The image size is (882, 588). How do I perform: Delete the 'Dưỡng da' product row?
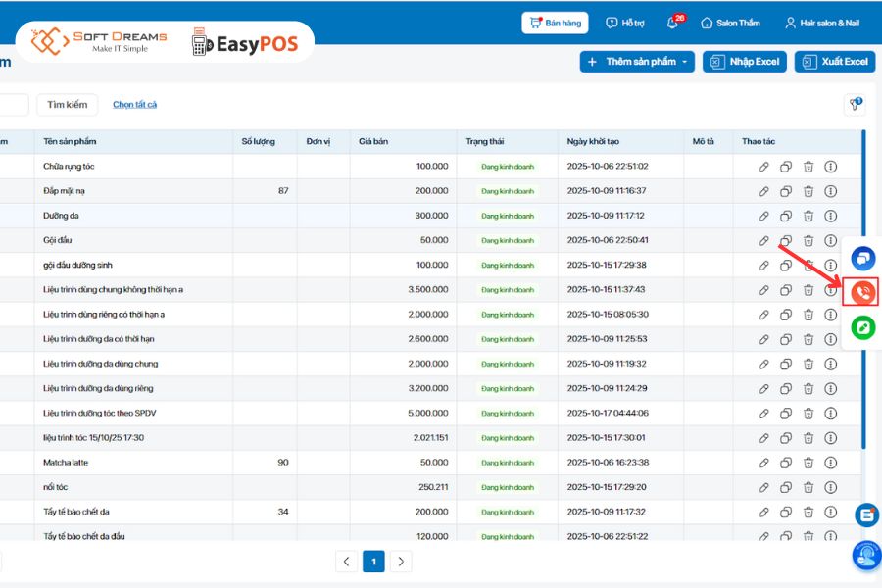pyautogui.click(x=808, y=216)
